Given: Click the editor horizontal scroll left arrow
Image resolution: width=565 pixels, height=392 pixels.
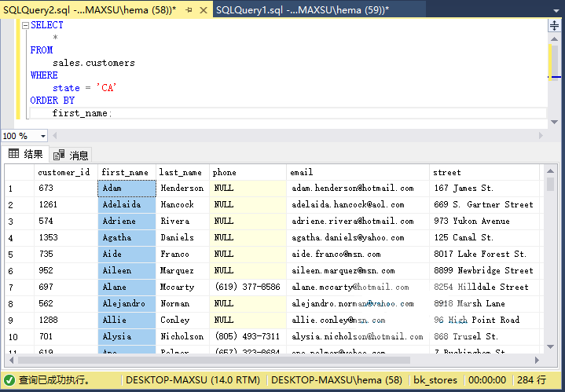Looking at the screenshot, I should coord(55,136).
